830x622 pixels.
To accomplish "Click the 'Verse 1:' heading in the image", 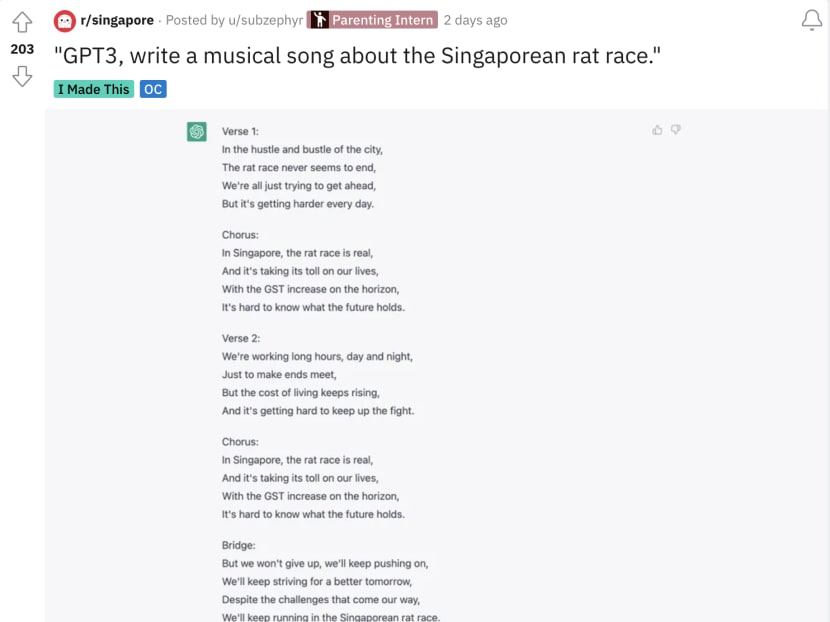I will coord(241,132).
